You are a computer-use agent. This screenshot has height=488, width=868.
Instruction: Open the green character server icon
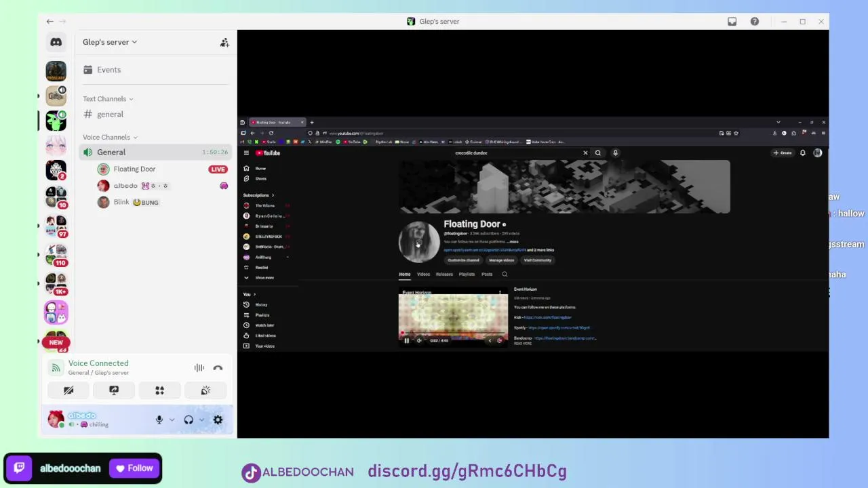56,121
